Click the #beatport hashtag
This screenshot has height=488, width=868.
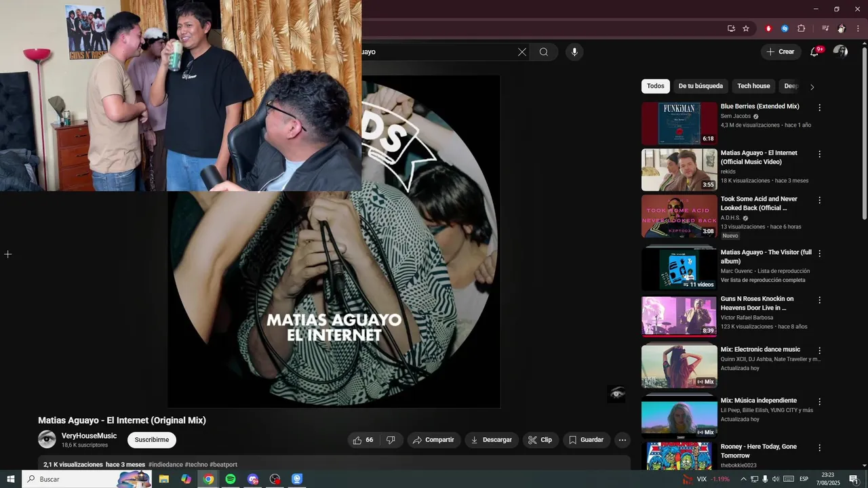click(223, 465)
